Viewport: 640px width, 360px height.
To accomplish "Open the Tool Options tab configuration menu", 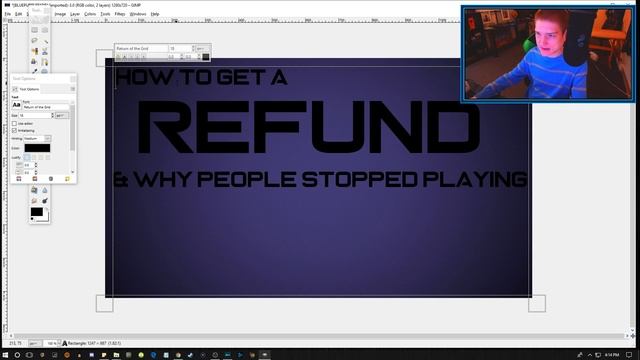I will click(x=73, y=89).
